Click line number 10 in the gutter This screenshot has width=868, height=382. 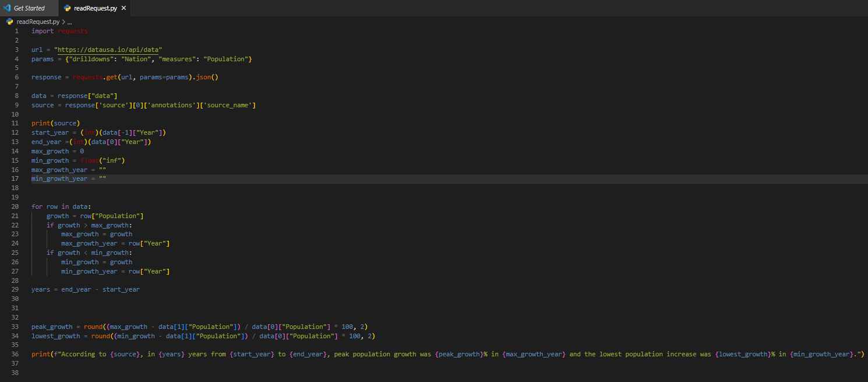(x=15, y=114)
